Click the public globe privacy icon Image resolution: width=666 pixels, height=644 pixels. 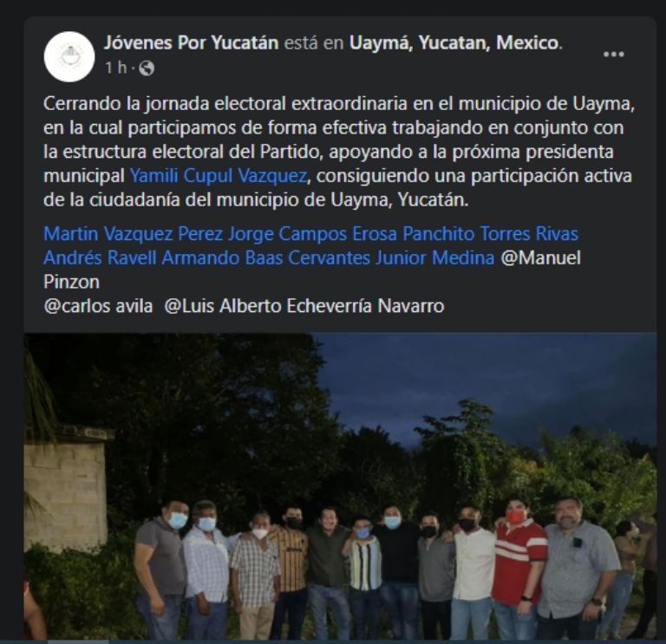[x=147, y=68]
